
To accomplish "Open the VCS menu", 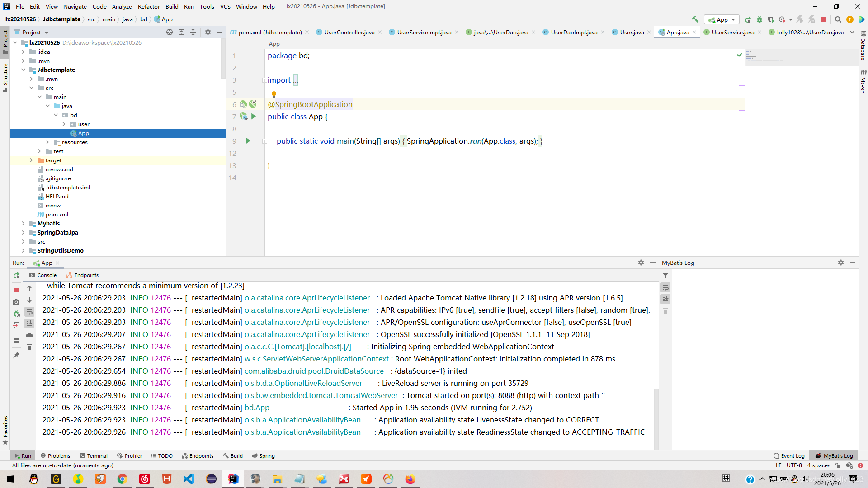I will coord(225,6).
